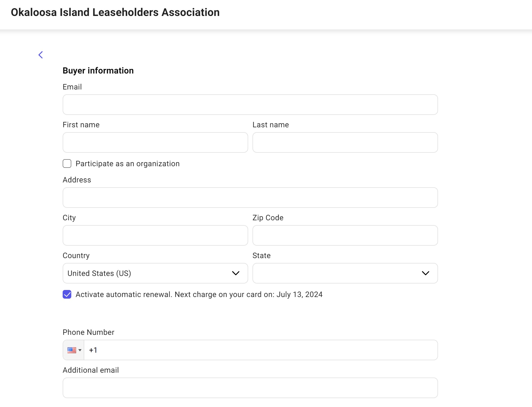Click the automatic renewal label text
Viewport: 532px width, 407px height.
coord(199,295)
